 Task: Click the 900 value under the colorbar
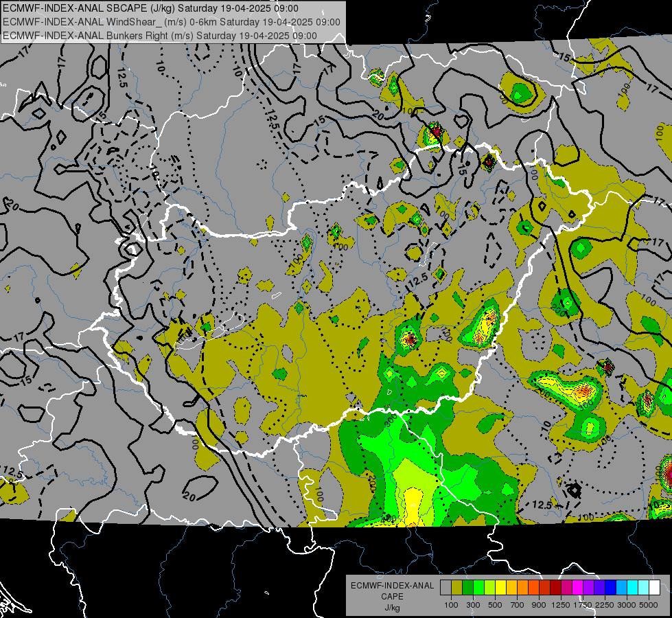539,605
